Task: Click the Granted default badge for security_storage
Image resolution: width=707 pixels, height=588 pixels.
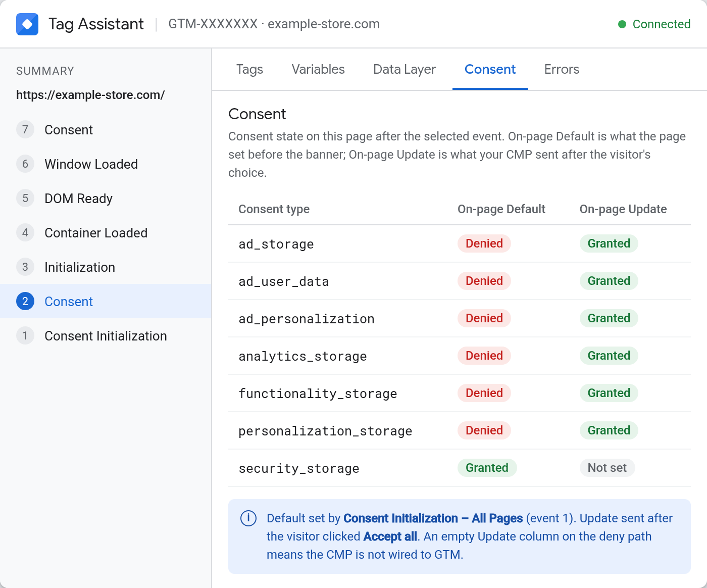Action: 487,468
